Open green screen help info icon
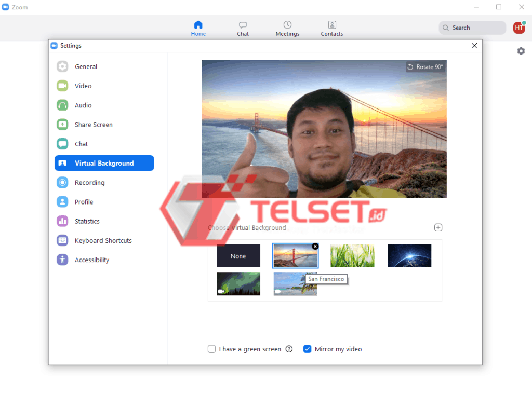Screen dimensions: 532x395 (289, 349)
